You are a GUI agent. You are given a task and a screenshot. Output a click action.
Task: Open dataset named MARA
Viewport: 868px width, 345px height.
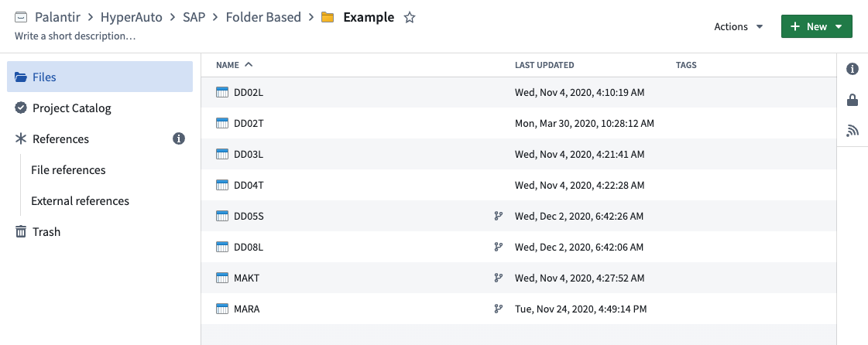[247, 309]
